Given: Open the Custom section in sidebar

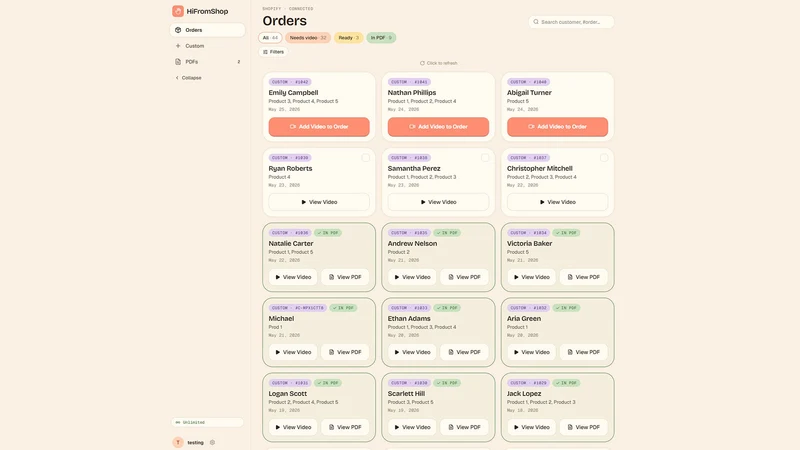Looking at the screenshot, I should [x=207, y=46].
